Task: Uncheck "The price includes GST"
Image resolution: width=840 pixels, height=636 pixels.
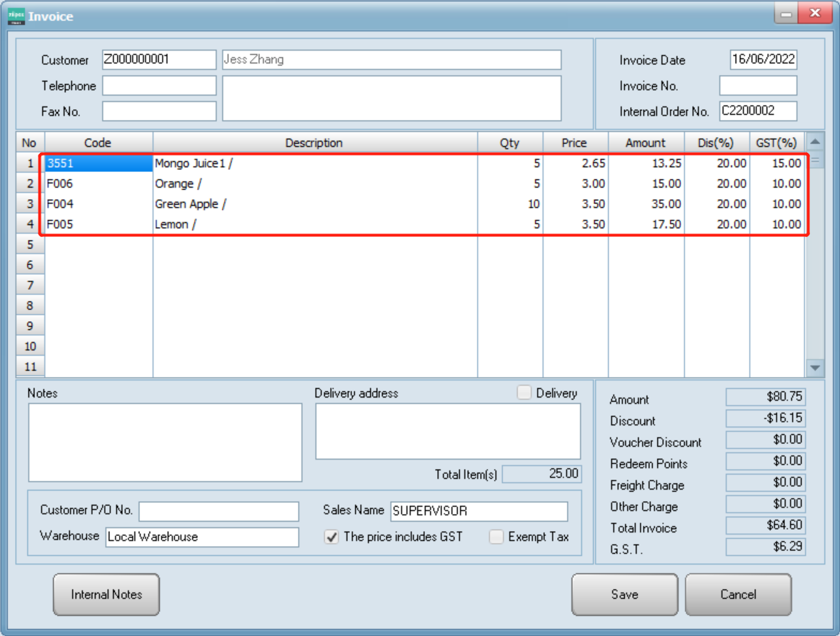Action: pos(332,537)
